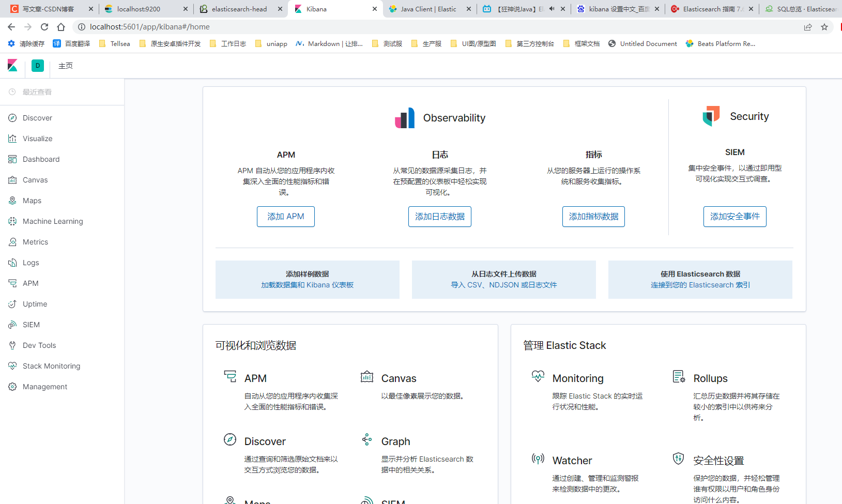Open the Untitled Document bookmark
Screen dimensions: 842x504
point(642,44)
